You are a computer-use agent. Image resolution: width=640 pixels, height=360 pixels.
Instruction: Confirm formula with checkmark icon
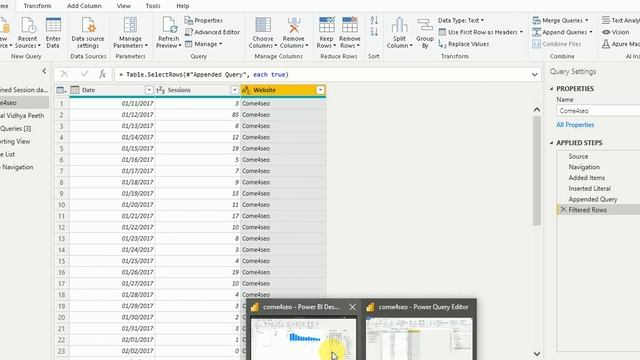point(84,74)
